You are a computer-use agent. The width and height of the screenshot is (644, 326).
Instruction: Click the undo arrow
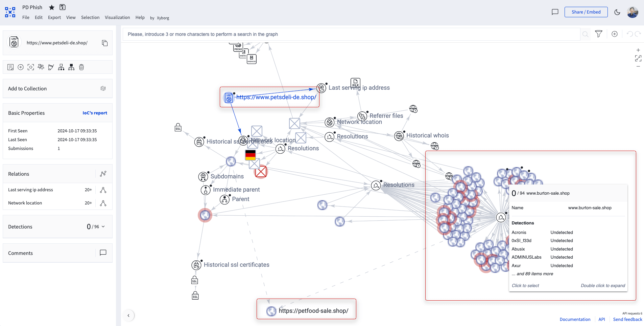point(630,34)
